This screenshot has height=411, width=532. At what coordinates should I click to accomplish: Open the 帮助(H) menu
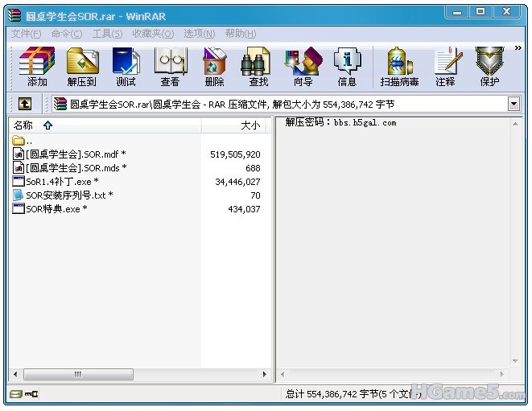click(241, 34)
